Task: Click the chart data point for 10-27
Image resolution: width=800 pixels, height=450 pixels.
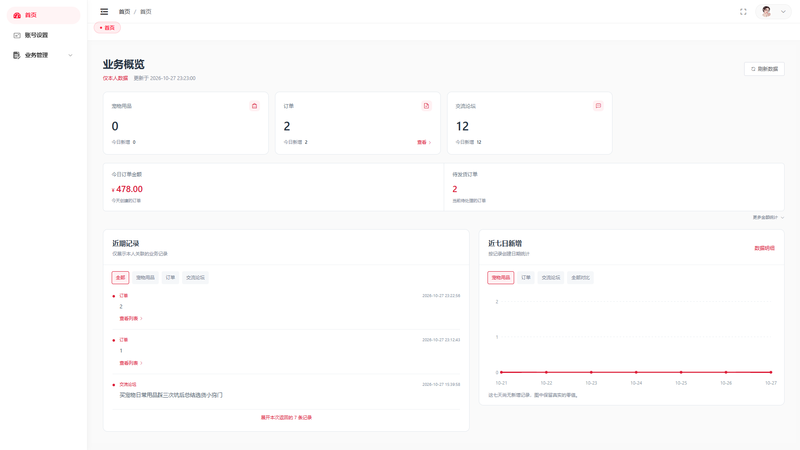Action: tap(771, 372)
